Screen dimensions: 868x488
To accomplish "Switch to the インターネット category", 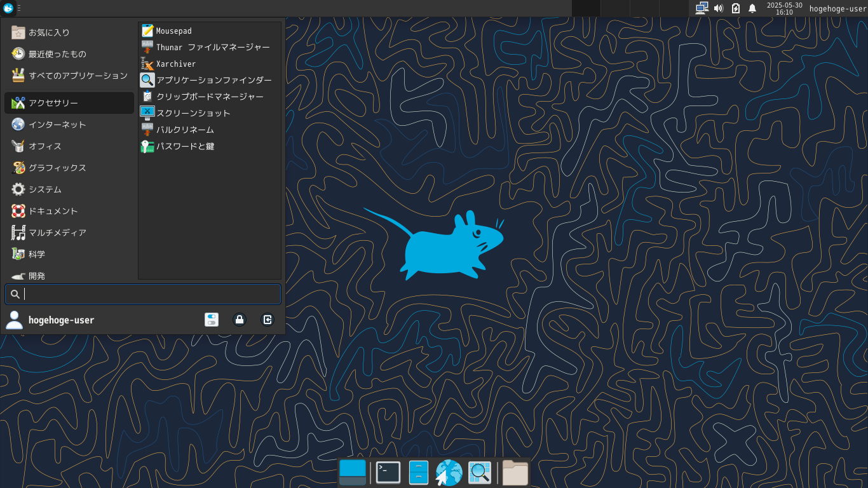I will [x=69, y=125].
